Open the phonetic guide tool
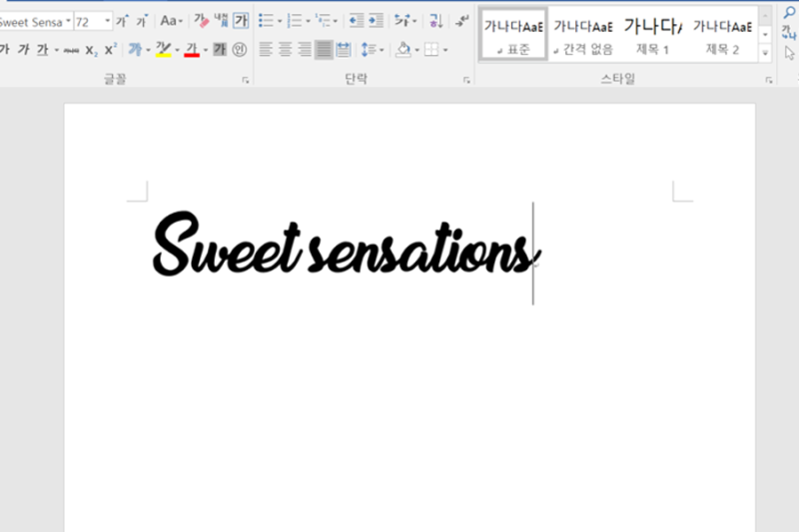The width and height of the screenshot is (799, 532). click(x=221, y=21)
